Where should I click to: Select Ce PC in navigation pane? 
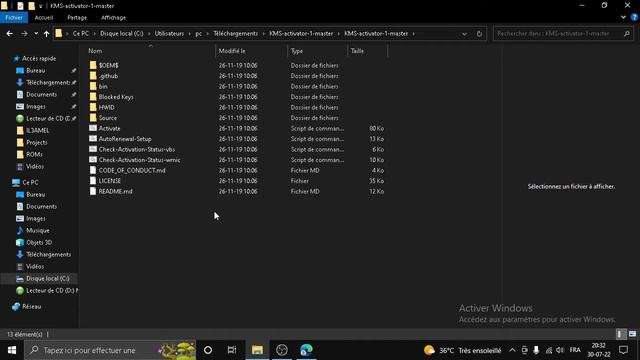pos(30,182)
